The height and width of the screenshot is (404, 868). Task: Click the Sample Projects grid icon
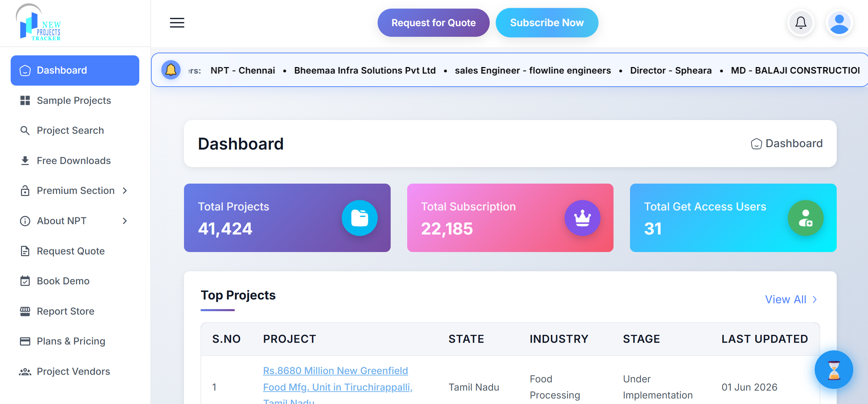pyautogui.click(x=25, y=100)
